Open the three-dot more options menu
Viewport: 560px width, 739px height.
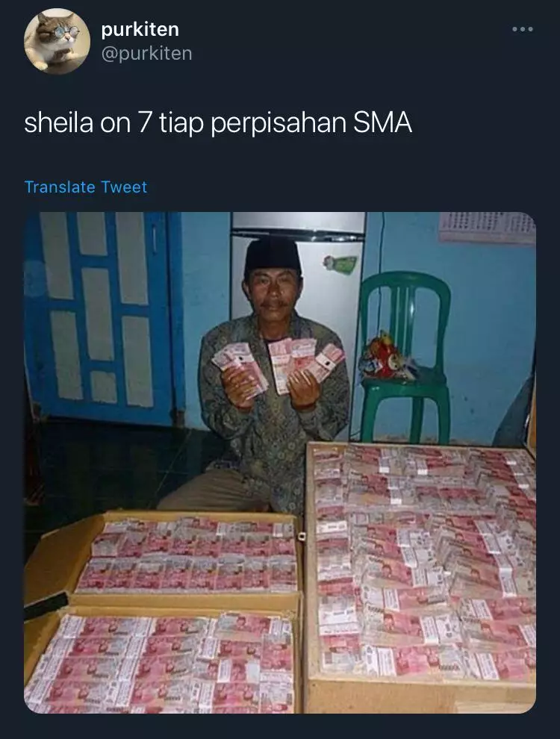pyautogui.click(x=522, y=29)
